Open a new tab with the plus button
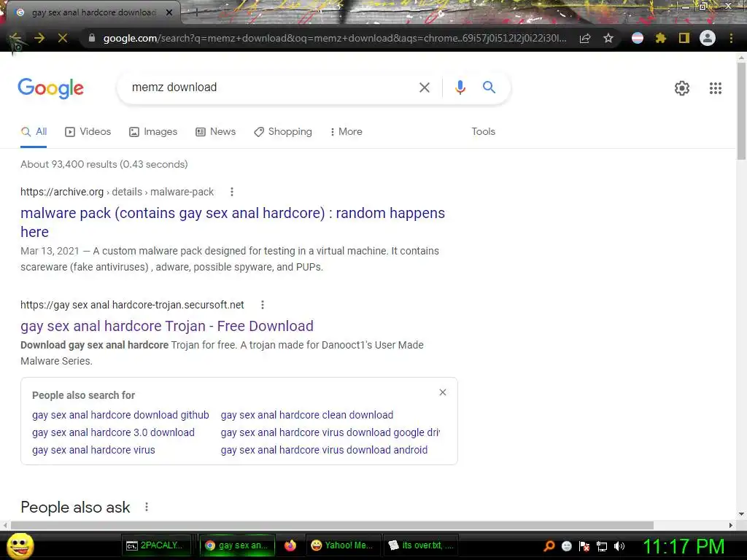The height and width of the screenshot is (560, 747). point(196,12)
